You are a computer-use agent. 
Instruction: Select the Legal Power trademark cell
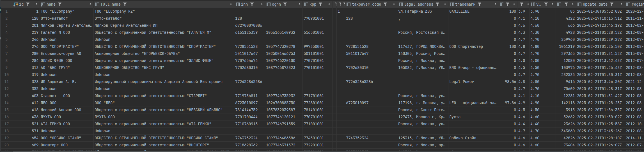coord(461,82)
